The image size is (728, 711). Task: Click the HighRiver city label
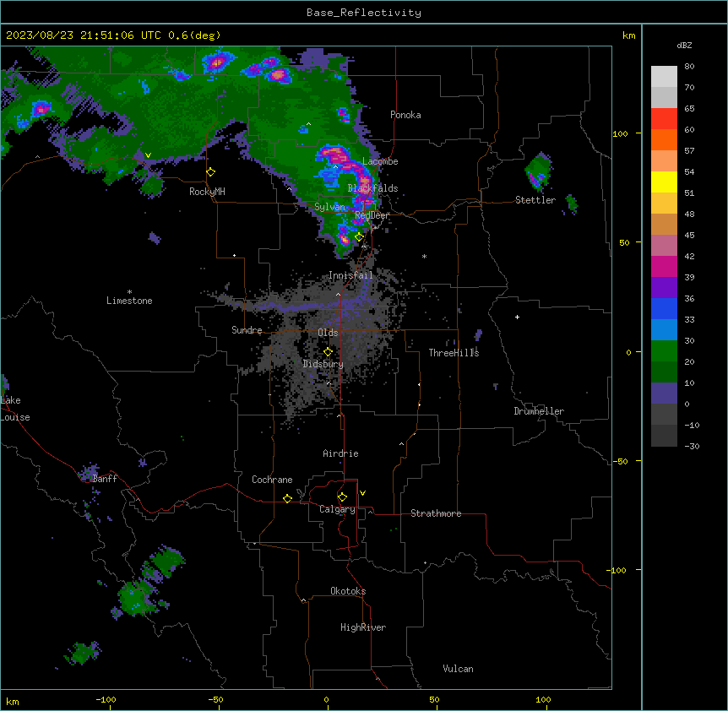tap(363, 627)
